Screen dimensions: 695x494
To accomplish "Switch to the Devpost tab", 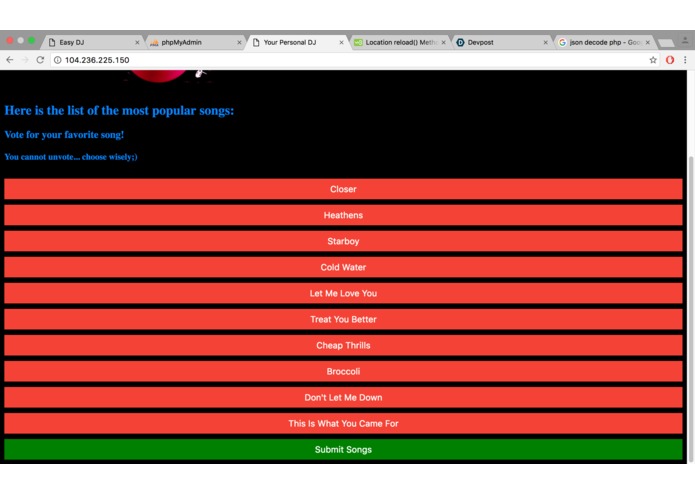I will point(501,43).
